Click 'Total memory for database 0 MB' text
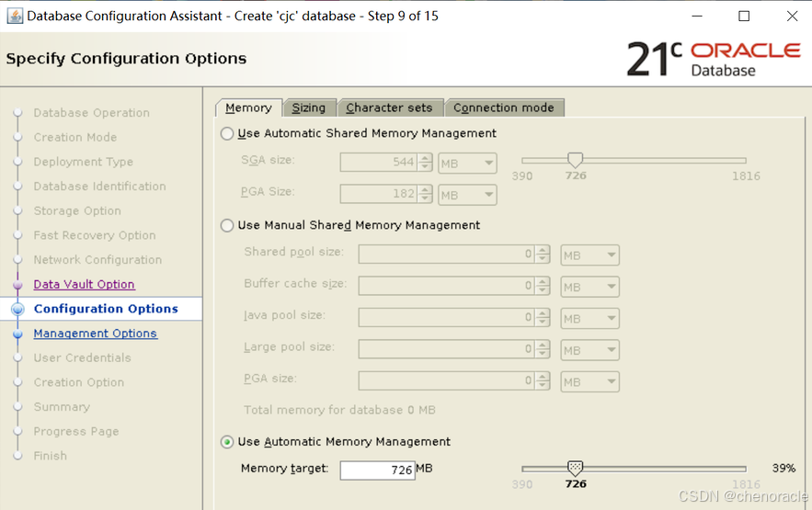Image resolution: width=812 pixels, height=510 pixels. pos(339,410)
